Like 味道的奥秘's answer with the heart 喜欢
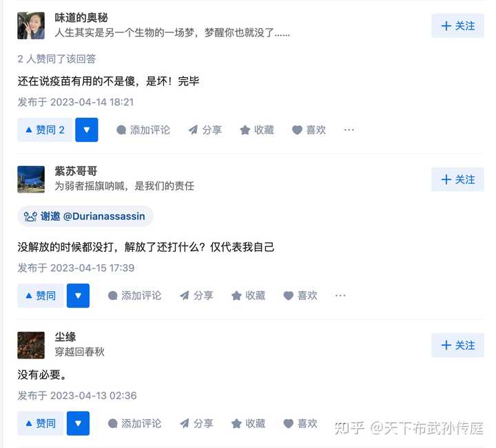Image resolution: width=496 pixels, height=448 pixels. [309, 130]
